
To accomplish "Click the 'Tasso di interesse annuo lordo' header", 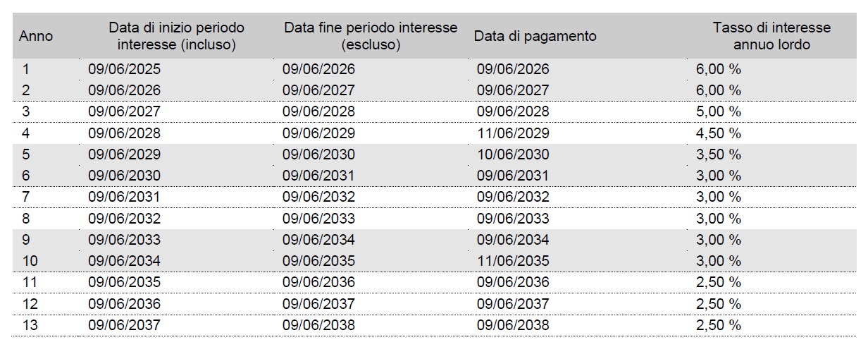I will pos(771,36).
